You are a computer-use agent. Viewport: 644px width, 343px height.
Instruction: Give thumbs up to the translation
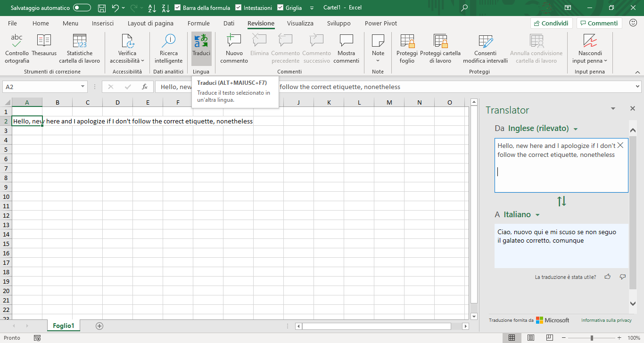608,277
